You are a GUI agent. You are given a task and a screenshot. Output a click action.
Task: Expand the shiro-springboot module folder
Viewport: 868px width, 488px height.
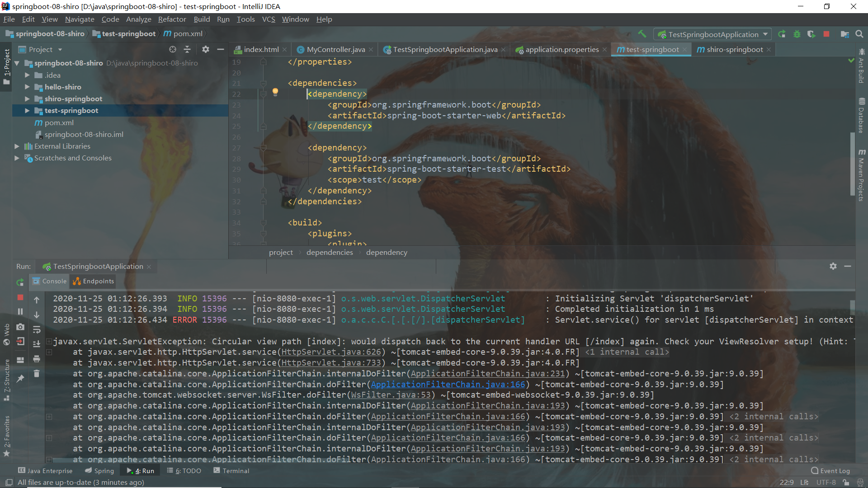pos(27,99)
